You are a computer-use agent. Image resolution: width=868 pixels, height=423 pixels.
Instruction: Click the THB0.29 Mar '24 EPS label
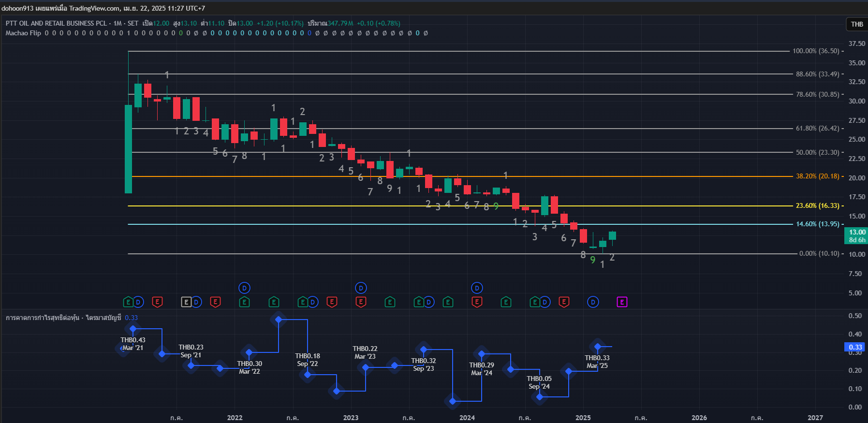click(x=482, y=369)
